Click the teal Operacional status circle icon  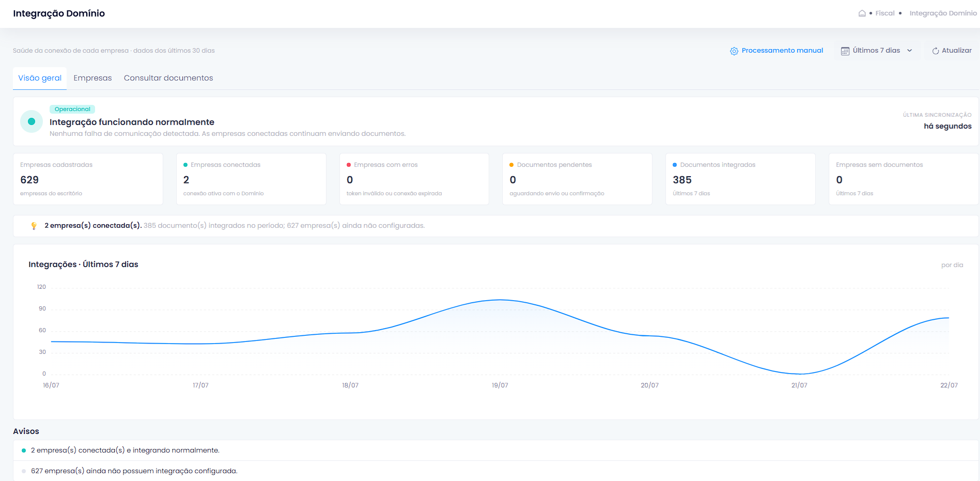pyautogui.click(x=32, y=121)
